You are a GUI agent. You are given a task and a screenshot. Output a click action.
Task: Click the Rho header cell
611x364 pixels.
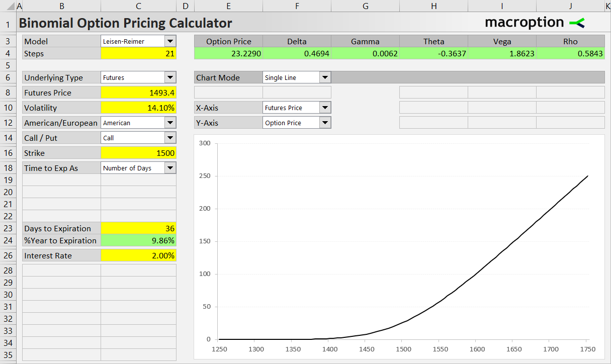[x=570, y=41]
